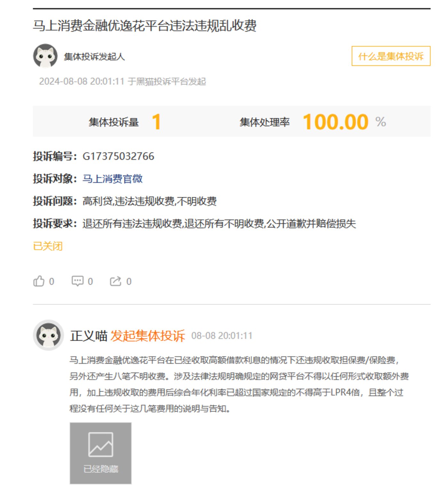Click the 什么是集体投诉 button

[x=391, y=56]
